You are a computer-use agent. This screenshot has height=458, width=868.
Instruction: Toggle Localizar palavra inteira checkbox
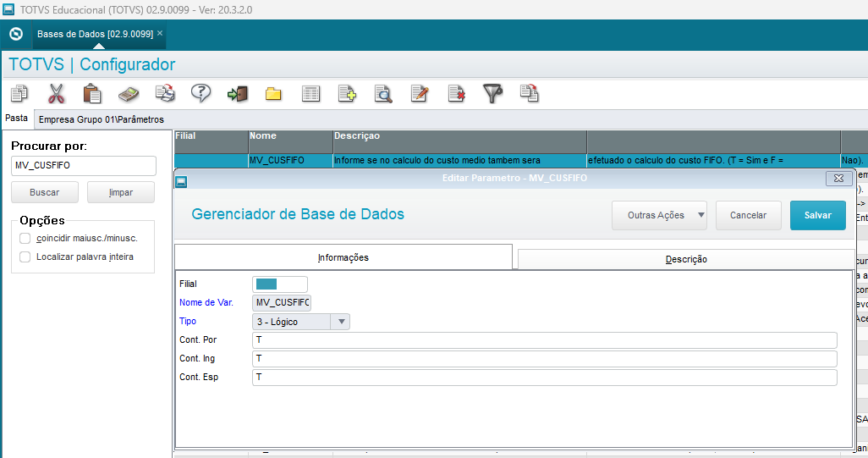[x=25, y=257]
